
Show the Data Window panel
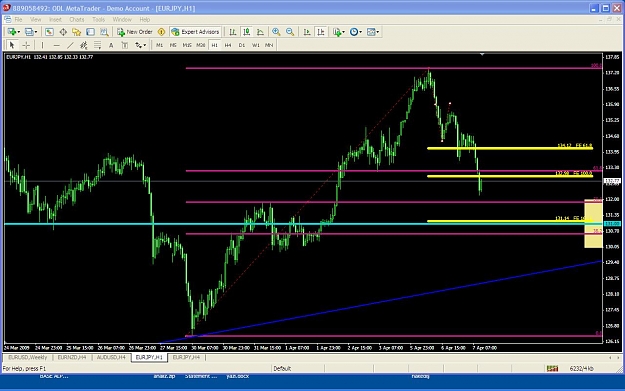coord(63,32)
